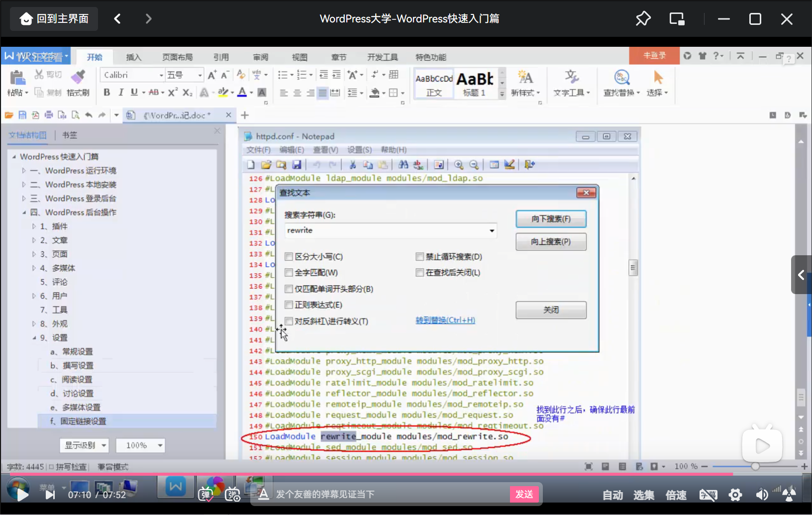This screenshot has width=812, height=515.
Task: Open the Calibri font name dropdown
Action: pos(161,75)
